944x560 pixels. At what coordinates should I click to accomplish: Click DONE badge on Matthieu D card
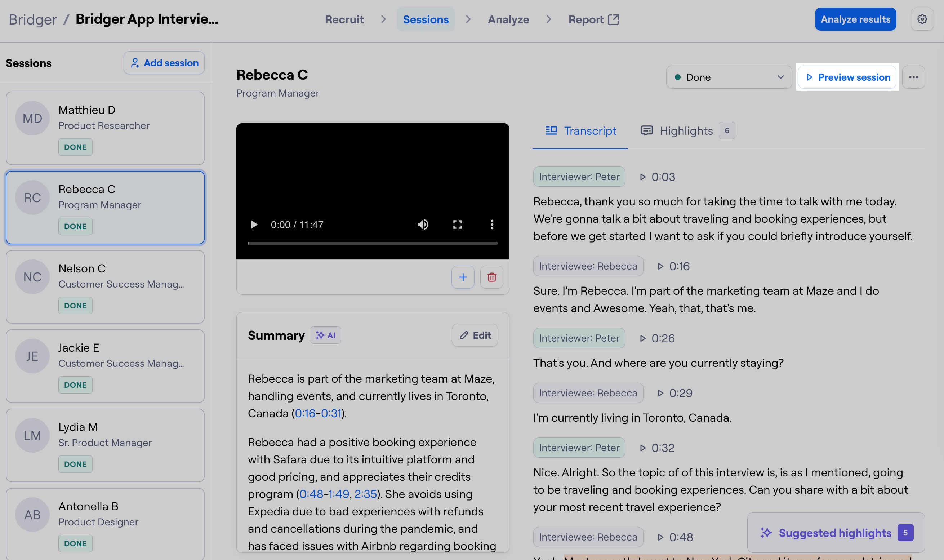75,147
